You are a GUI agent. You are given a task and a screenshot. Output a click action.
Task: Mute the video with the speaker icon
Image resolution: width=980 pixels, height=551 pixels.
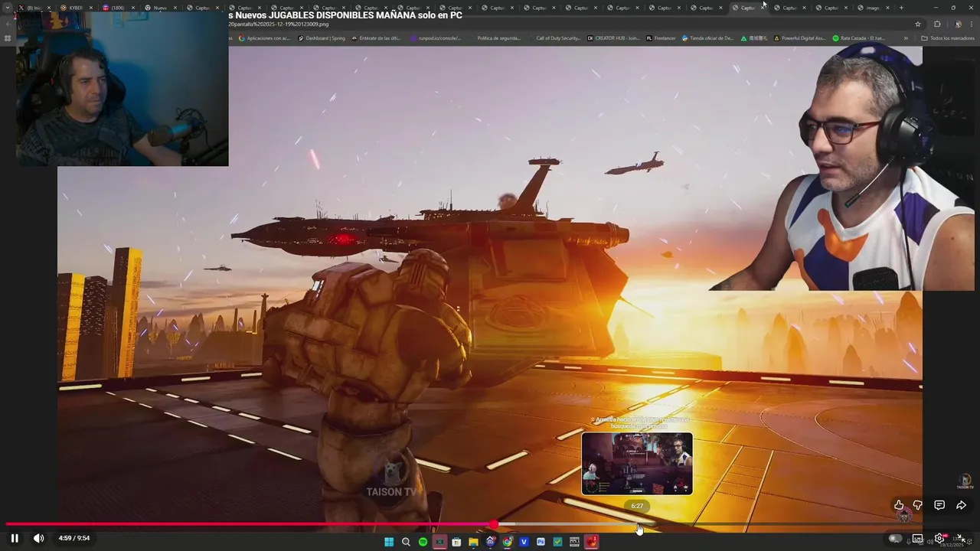[x=38, y=538]
